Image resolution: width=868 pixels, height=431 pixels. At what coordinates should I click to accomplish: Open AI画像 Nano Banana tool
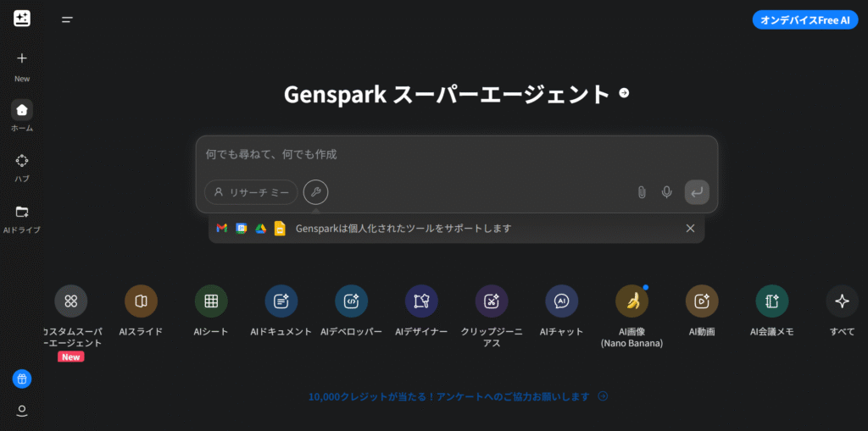(632, 301)
